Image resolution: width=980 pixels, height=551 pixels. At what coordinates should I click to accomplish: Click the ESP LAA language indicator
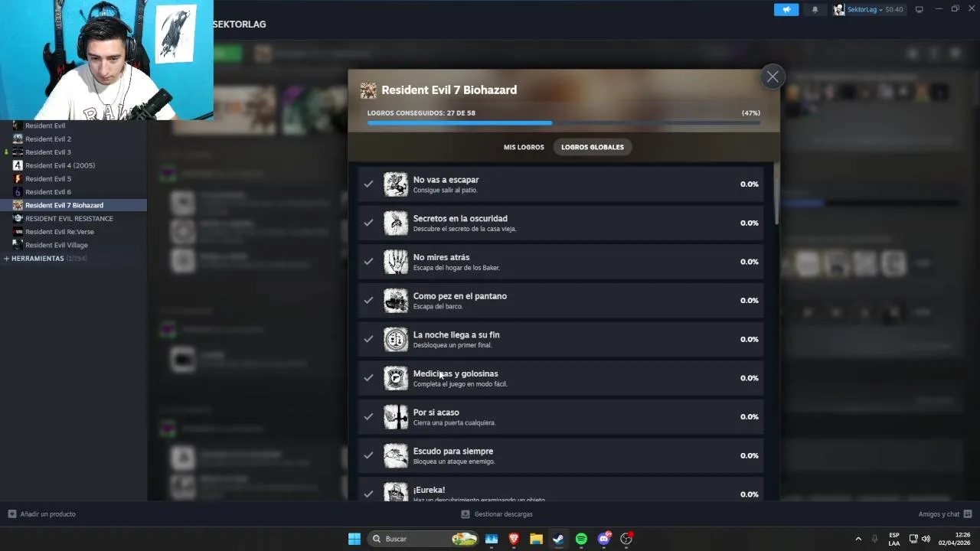coord(894,539)
